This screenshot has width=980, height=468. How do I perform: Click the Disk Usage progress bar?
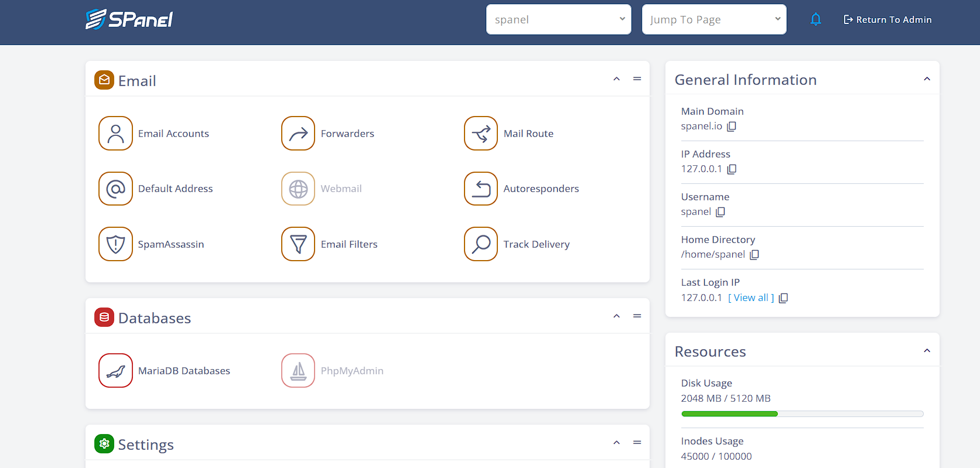click(x=803, y=414)
